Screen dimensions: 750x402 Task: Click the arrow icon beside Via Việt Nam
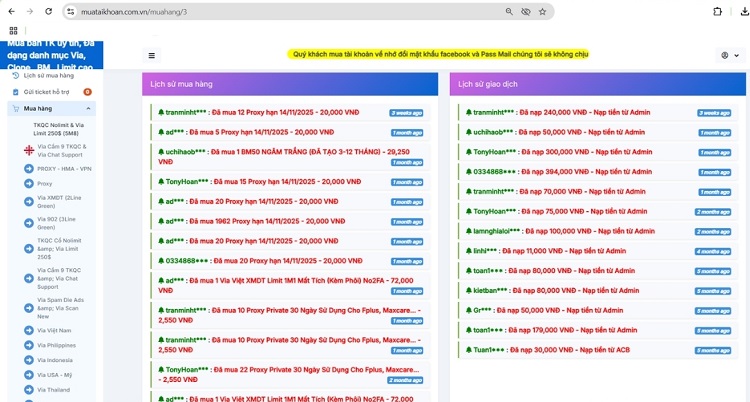[29, 330]
